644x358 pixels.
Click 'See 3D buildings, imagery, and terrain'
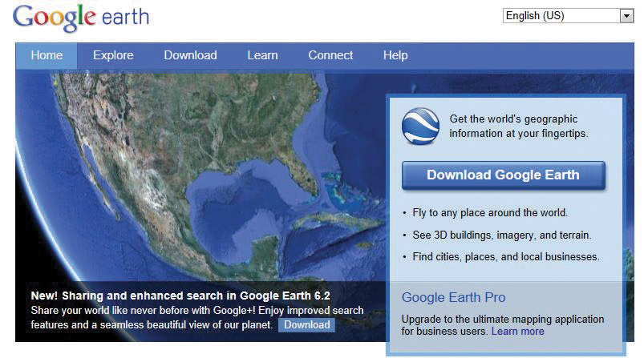(502, 235)
